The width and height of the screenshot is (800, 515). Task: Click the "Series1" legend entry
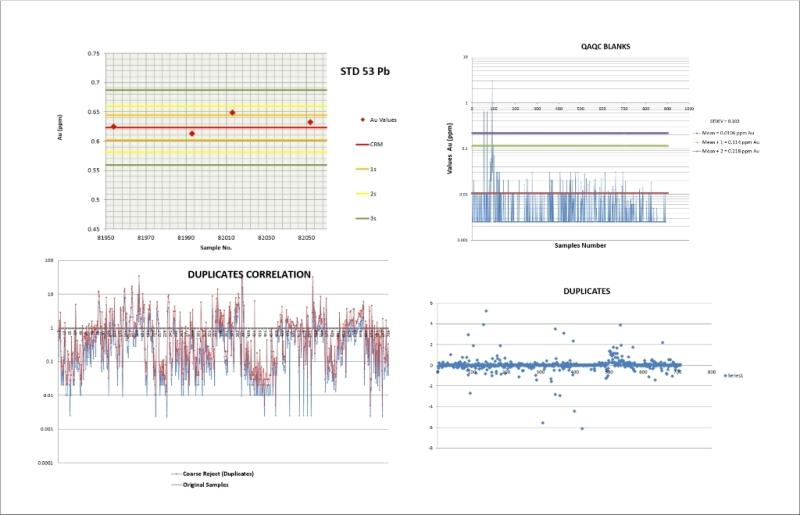(733, 376)
